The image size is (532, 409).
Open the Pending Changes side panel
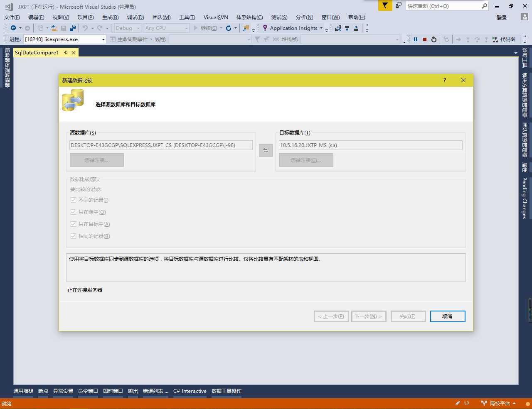pyautogui.click(x=525, y=198)
